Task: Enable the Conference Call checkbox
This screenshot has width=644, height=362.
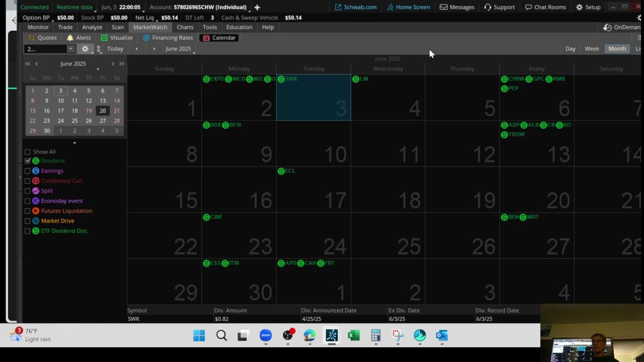Action: pos(28,181)
